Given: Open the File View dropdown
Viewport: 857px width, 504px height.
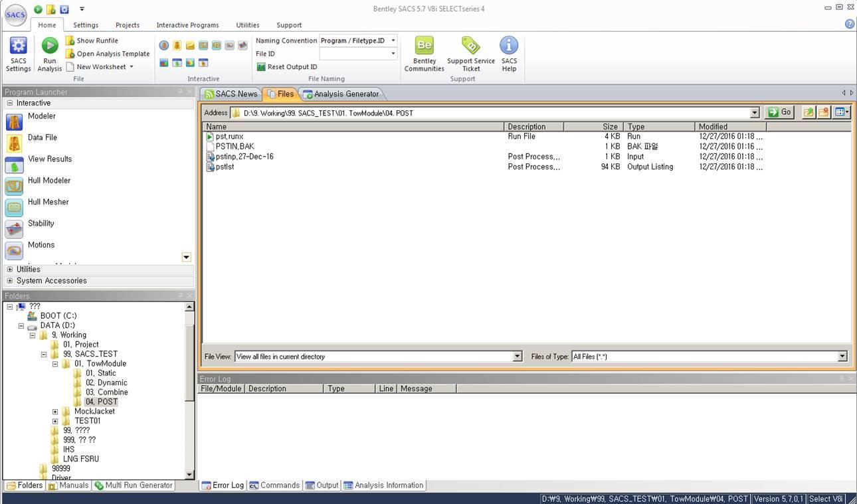Looking at the screenshot, I should tap(518, 357).
